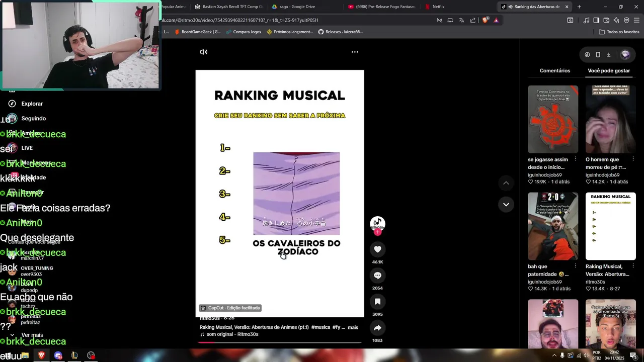Switch to the Netflix browser tab
Screen dimensions: 644x362
pos(438,7)
